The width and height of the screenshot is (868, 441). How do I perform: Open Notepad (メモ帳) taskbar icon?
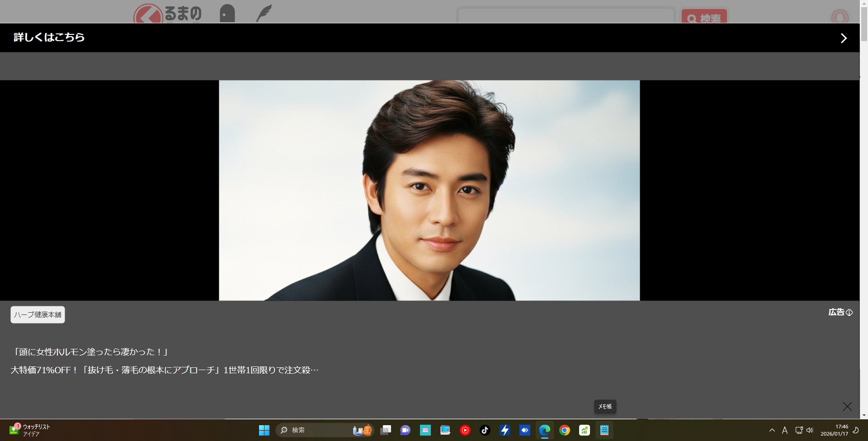[x=604, y=430]
